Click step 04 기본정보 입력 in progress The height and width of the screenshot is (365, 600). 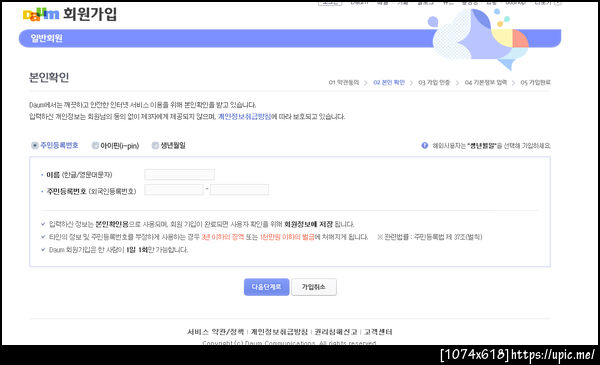[x=486, y=82]
